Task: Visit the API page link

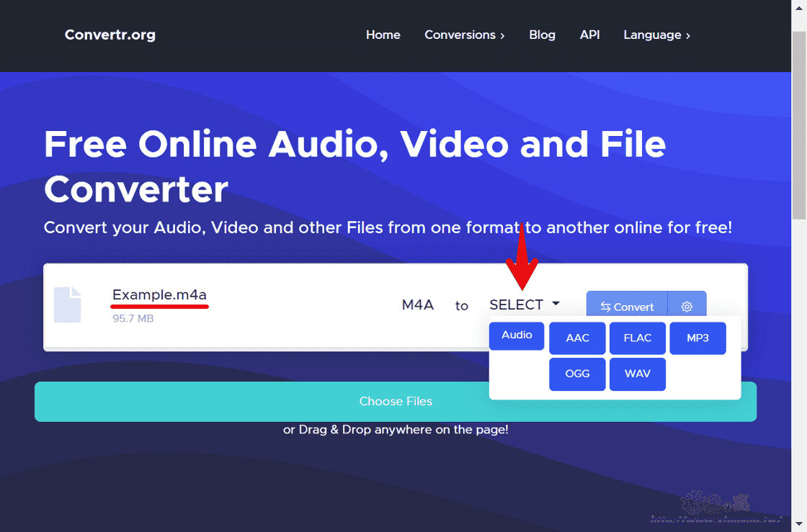Action: click(x=589, y=35)
